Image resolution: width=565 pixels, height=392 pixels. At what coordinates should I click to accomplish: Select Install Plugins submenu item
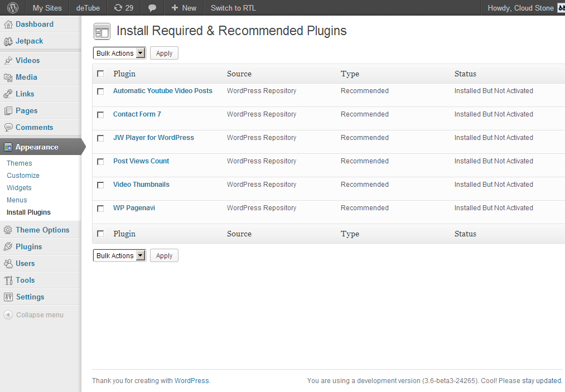pos(28,212)
